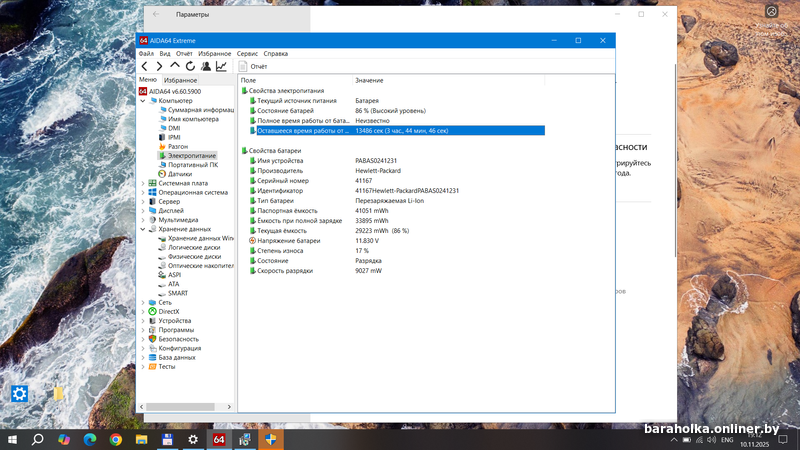Open the Сервис menu
This screenshot has height=450, width=800.
246,53
